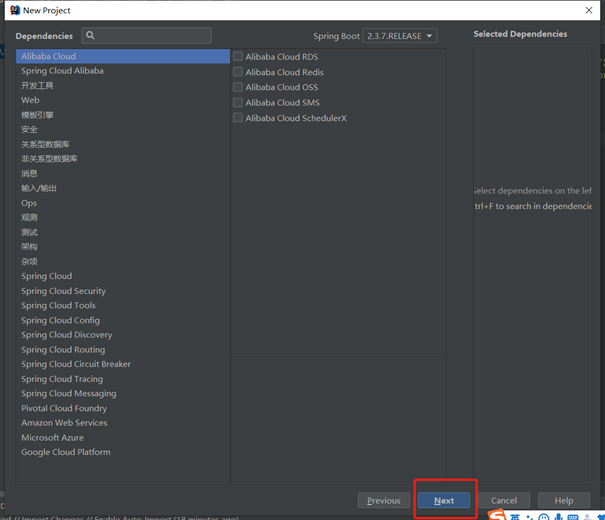Click the IntelliJ logo in the title bar

click(15, 10)
